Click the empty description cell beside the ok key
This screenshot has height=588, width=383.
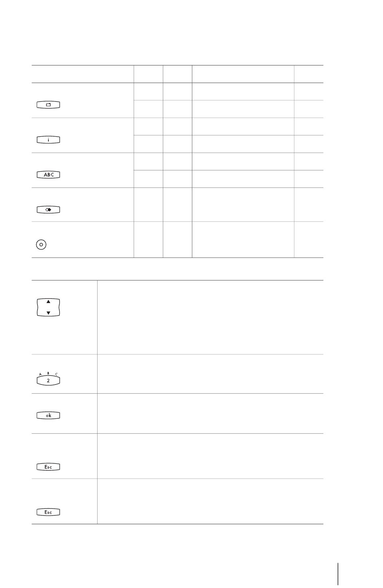coord(210,413)
